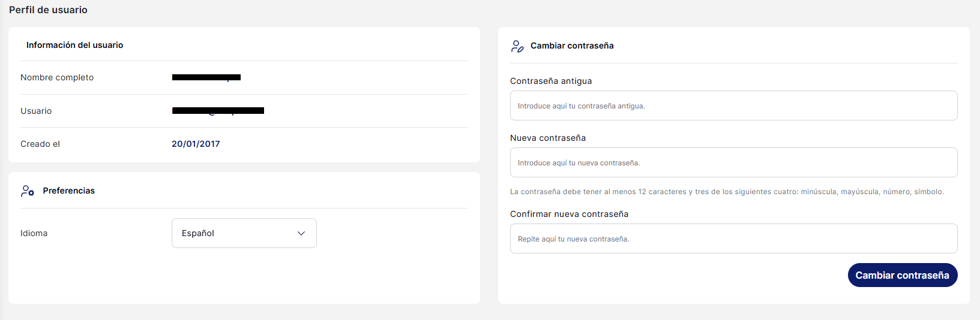
Task: Click the creation date 20/01/2017
Action: (x=196, y=144)
